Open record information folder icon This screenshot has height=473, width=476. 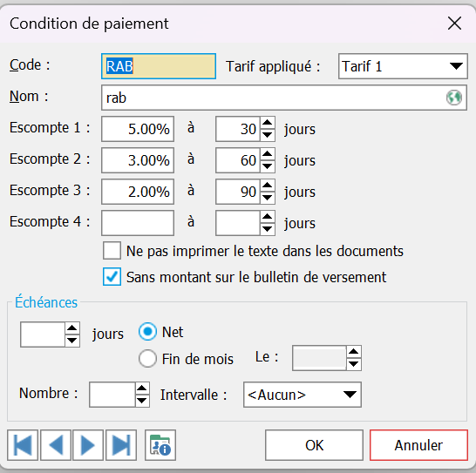pyautogui.click(x=160, y=445)
